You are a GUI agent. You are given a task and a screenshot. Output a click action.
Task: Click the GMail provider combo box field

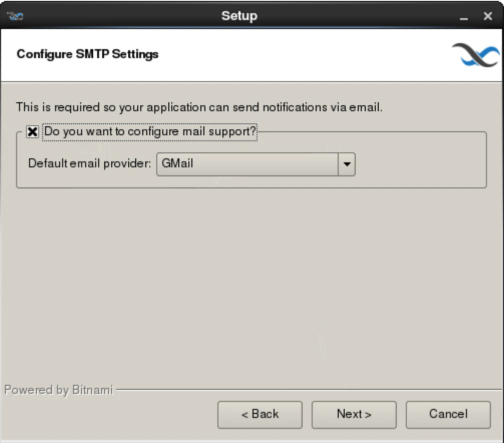[x=256, y=164]
